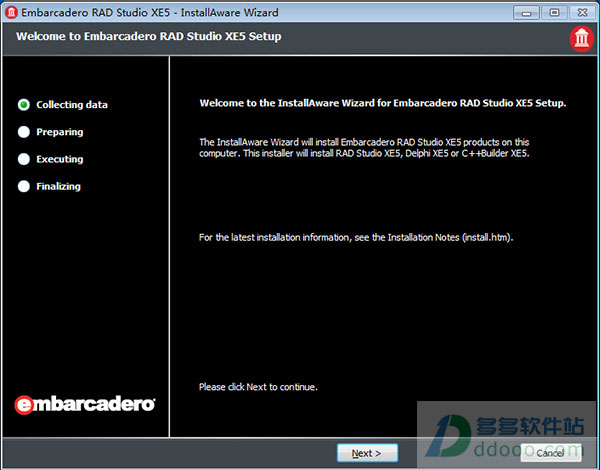Cancel the RAD Studio XE5 setup
Viewport: 600px width, 470px height.
[x=550, y=453]
